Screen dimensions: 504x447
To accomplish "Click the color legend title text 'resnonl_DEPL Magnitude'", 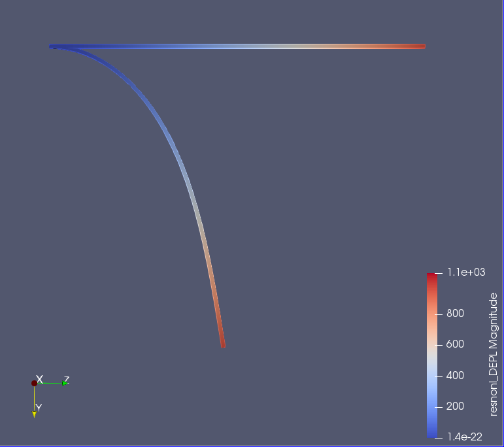I will pyautogui.click(x=493, y=354).
